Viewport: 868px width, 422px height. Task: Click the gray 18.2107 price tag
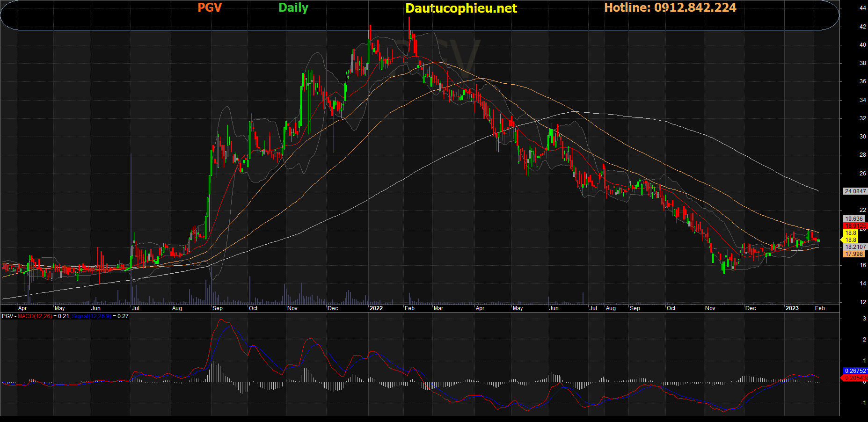pyautogui.click(x=855, y=247)
